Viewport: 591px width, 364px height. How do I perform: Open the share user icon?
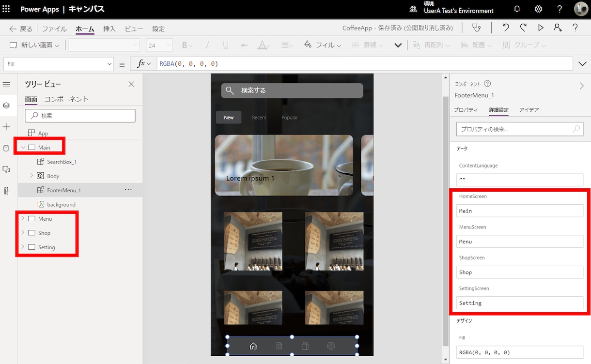click(x=558, y=28)
